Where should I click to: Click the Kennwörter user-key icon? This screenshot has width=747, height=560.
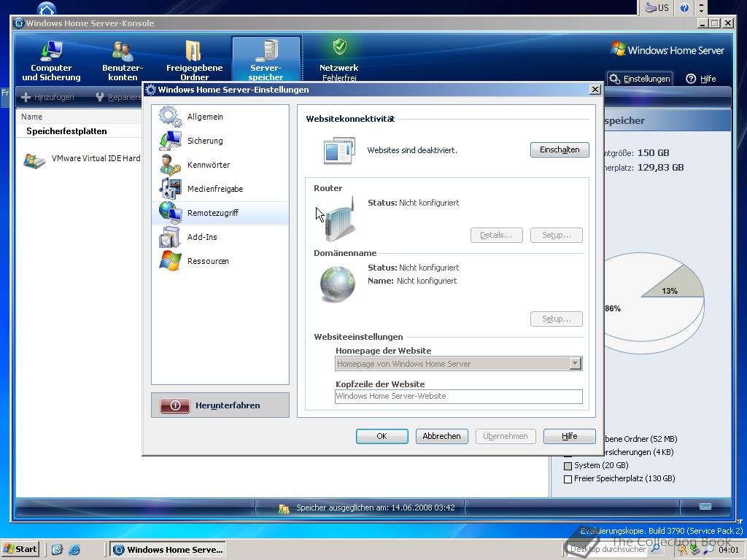(x=170, y=165)
